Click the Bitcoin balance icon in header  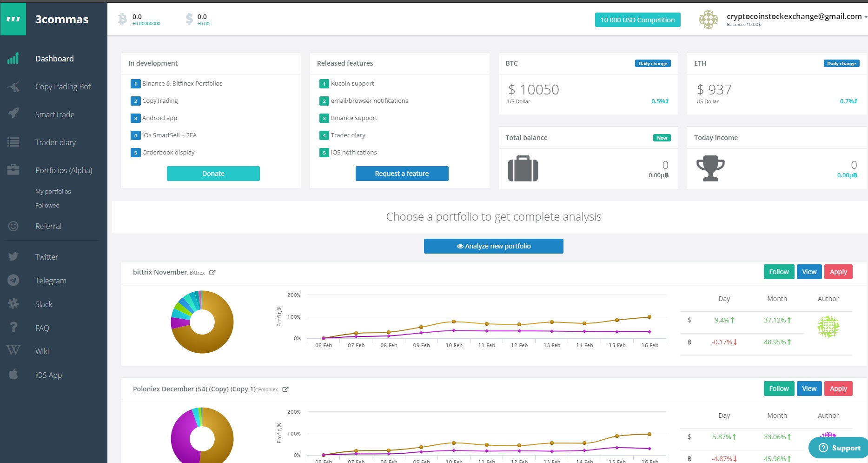(x=122, y=19)
